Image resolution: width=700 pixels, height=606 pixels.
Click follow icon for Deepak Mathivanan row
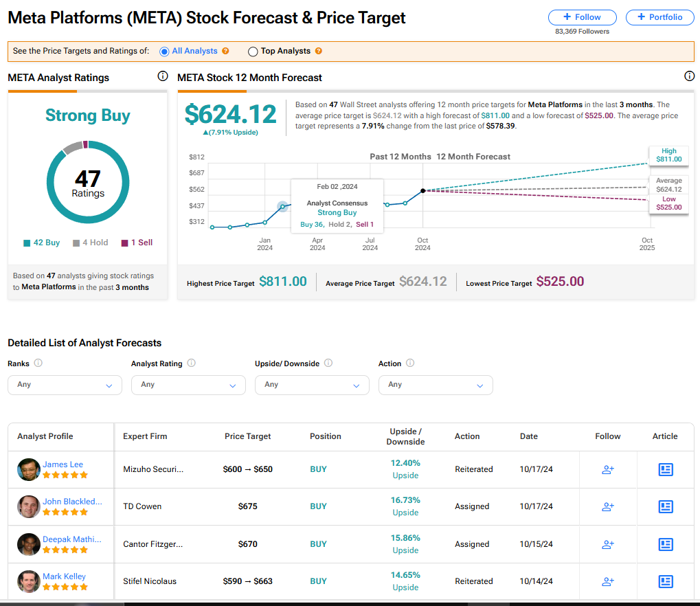pyautogui.click(x=607, y=544)
